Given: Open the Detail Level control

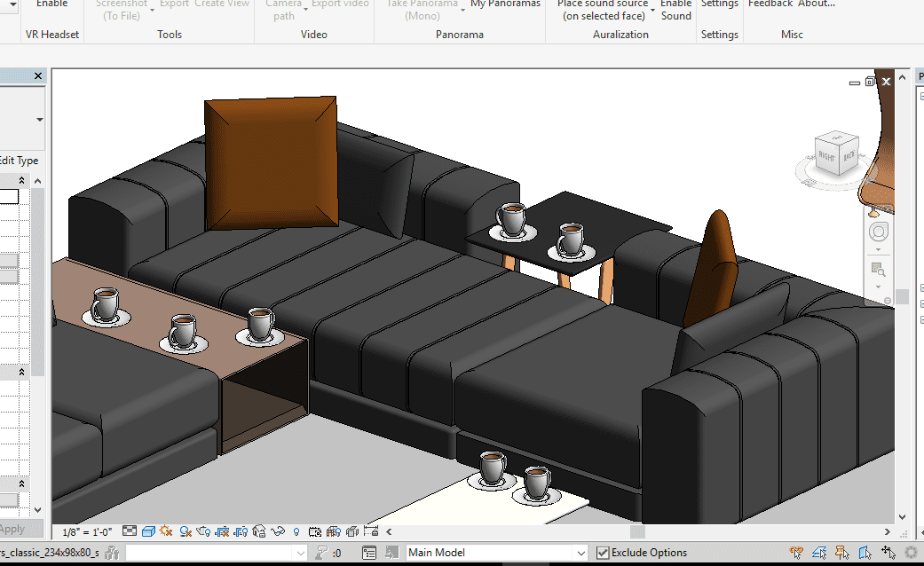Looking at the screenshot, I should coord(130,531).
